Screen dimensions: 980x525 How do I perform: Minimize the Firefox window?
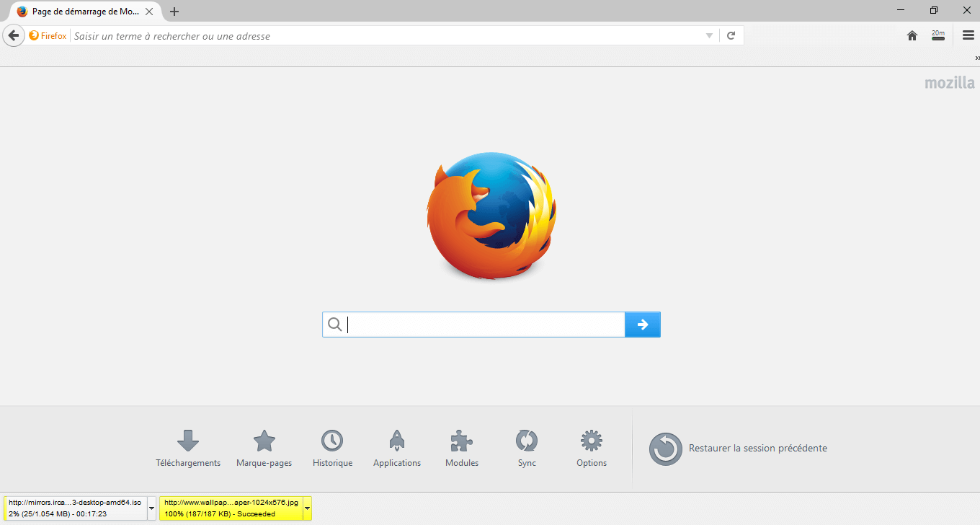click(901, 10)
